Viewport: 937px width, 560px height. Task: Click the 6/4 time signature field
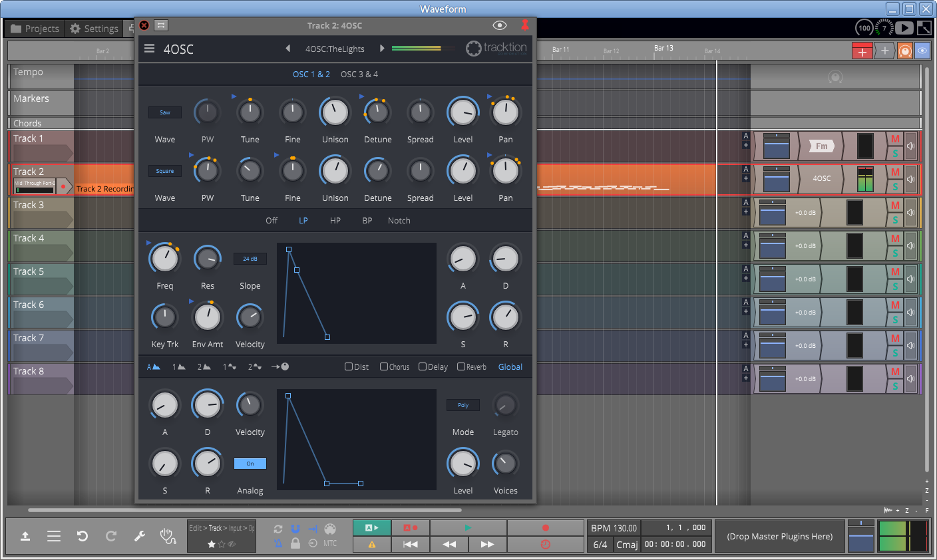coord(600,544)
